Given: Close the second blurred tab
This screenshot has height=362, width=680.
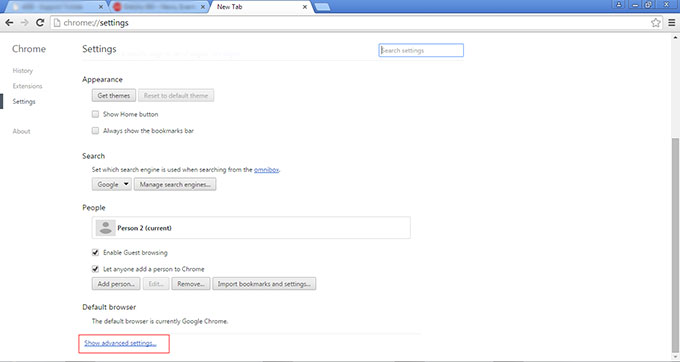Looking at the screenshot, I should [x=203, y=7].
